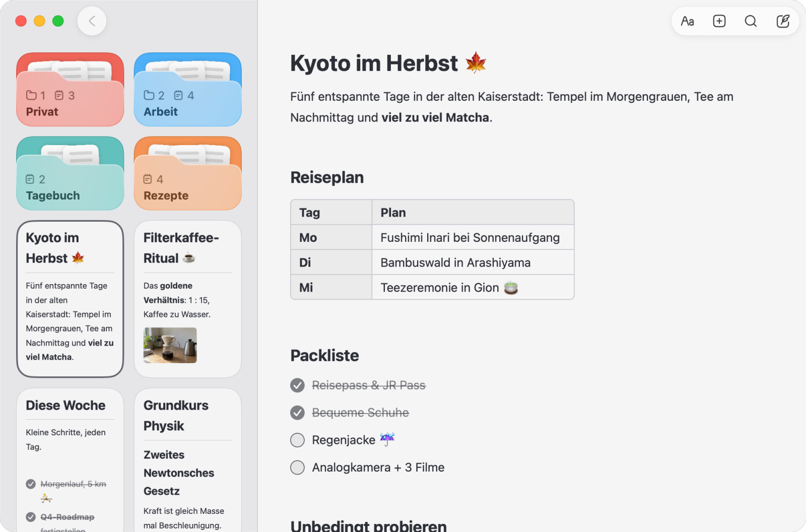
Task: Click the Mi table cell
Action: 331,288
